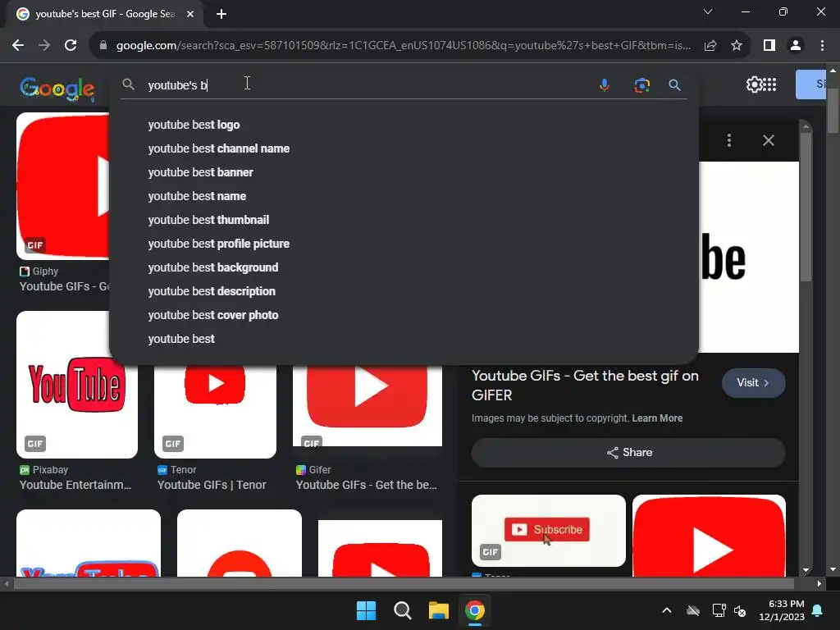Close the image preview panel
Screen dimensions: 840x630
click(768, 140)
